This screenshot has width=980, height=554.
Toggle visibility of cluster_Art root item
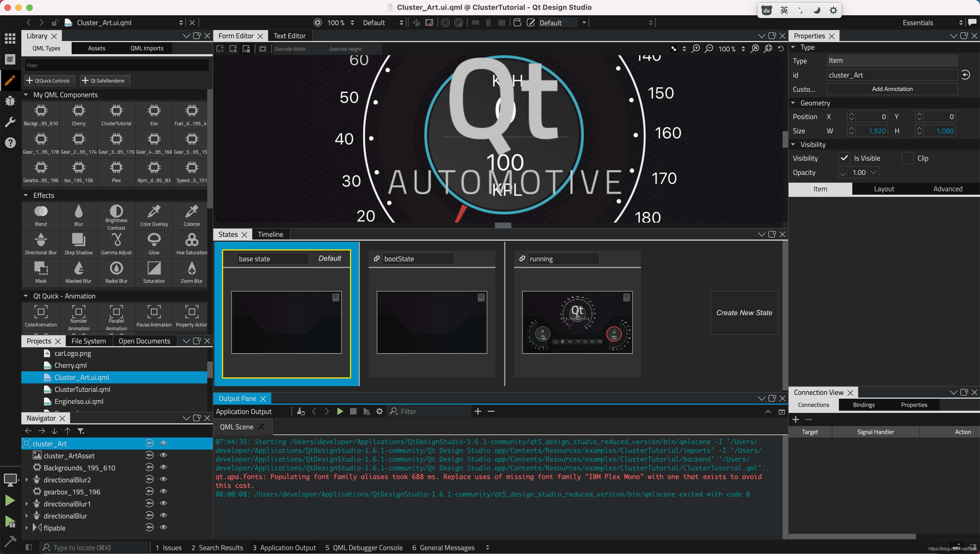click(164, 443)
